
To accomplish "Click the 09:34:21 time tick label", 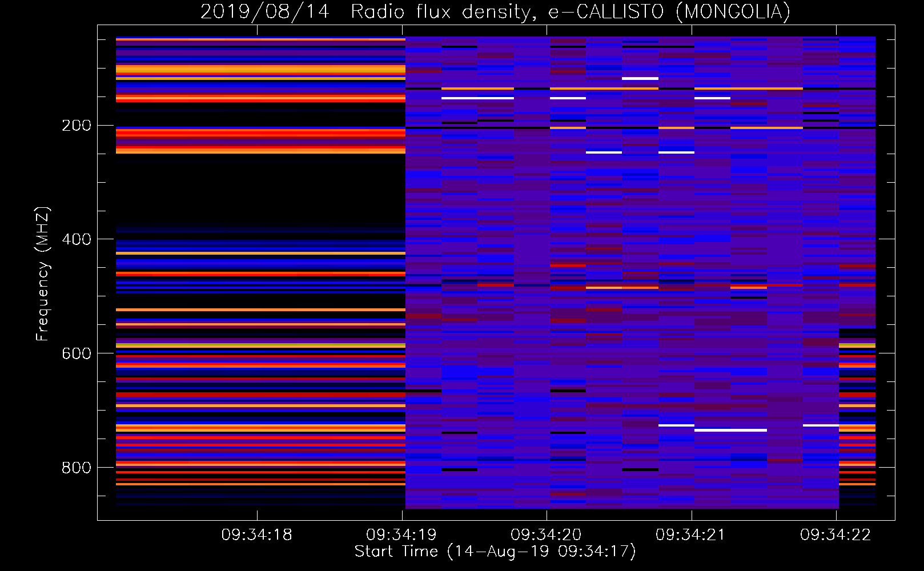I will coord(690,535).
